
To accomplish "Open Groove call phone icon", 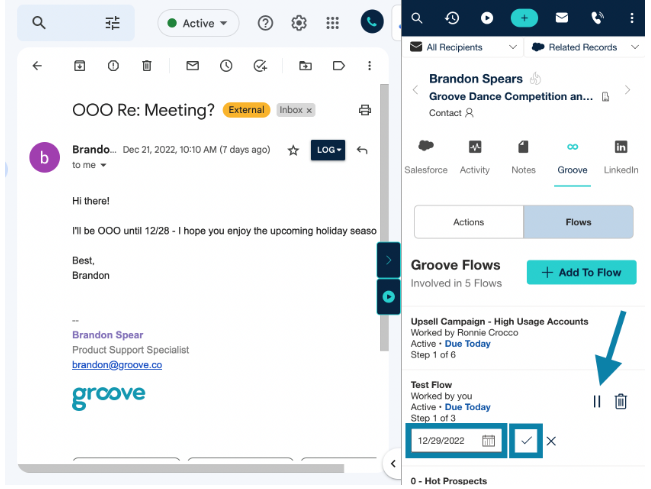I will pyautogui.click(x=597, y=18).
